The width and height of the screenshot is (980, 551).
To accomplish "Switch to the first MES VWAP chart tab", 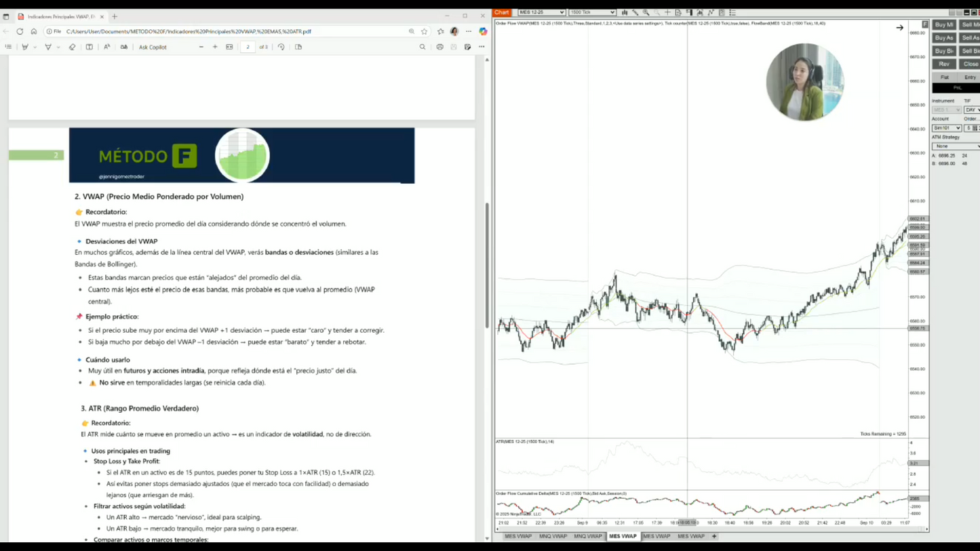I will tap(518, 536).
